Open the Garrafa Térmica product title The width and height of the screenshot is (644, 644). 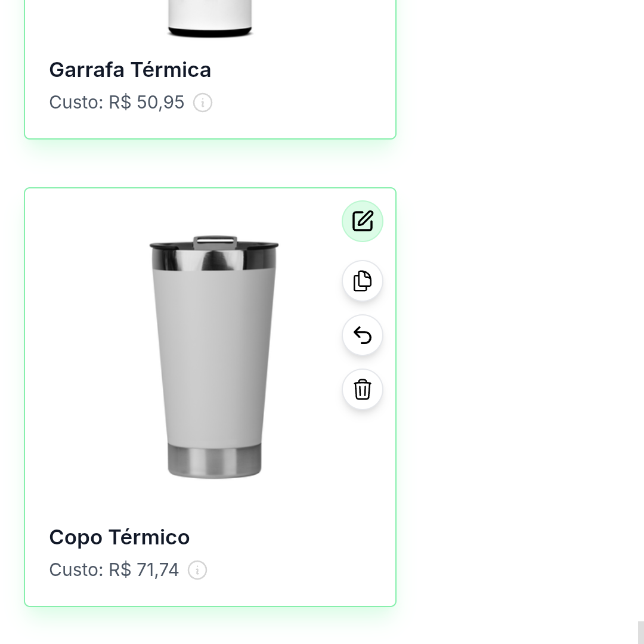[130, 70]
